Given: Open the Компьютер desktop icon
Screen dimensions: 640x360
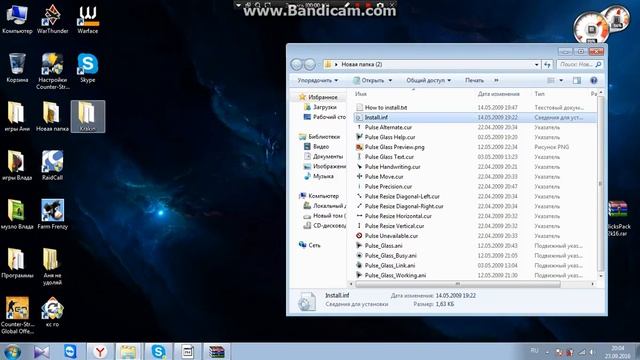Looking at the screenshot, I should (17, 19).
